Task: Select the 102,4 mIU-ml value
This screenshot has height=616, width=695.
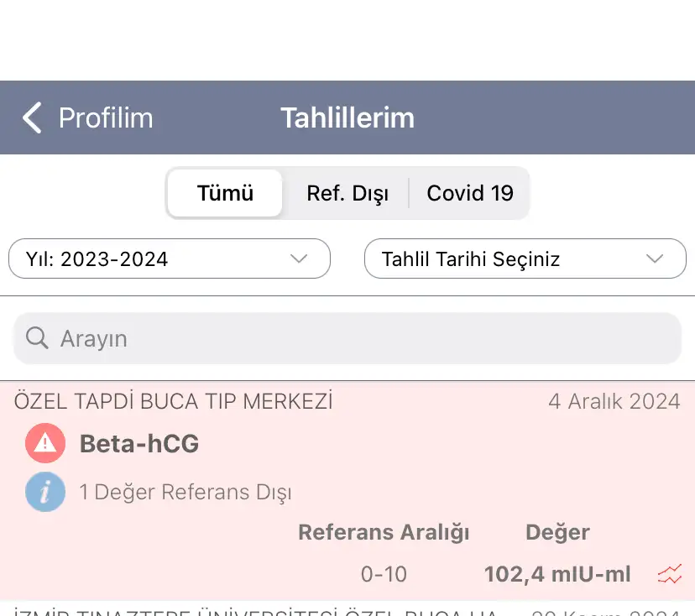Action: click(557, 575)
